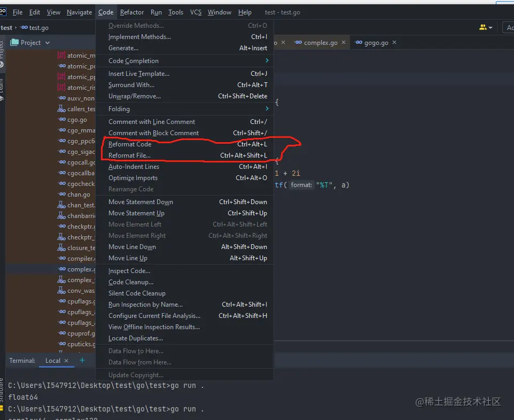Select Insert Live Template entry

185,73
